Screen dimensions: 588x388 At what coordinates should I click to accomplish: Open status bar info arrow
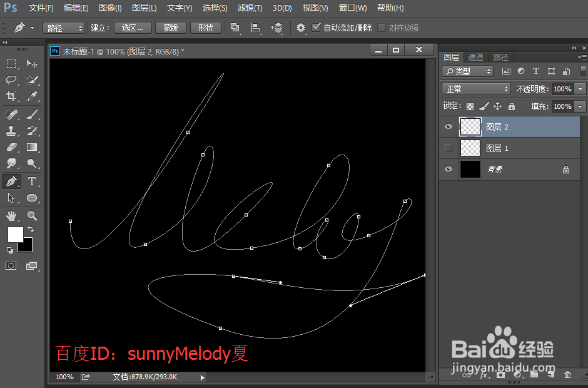click(x=203, y=377)
